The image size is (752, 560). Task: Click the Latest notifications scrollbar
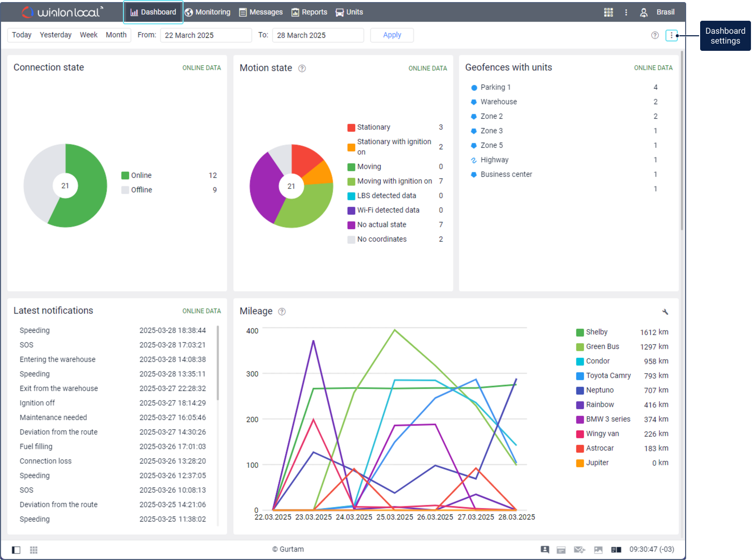coord(218,363)
